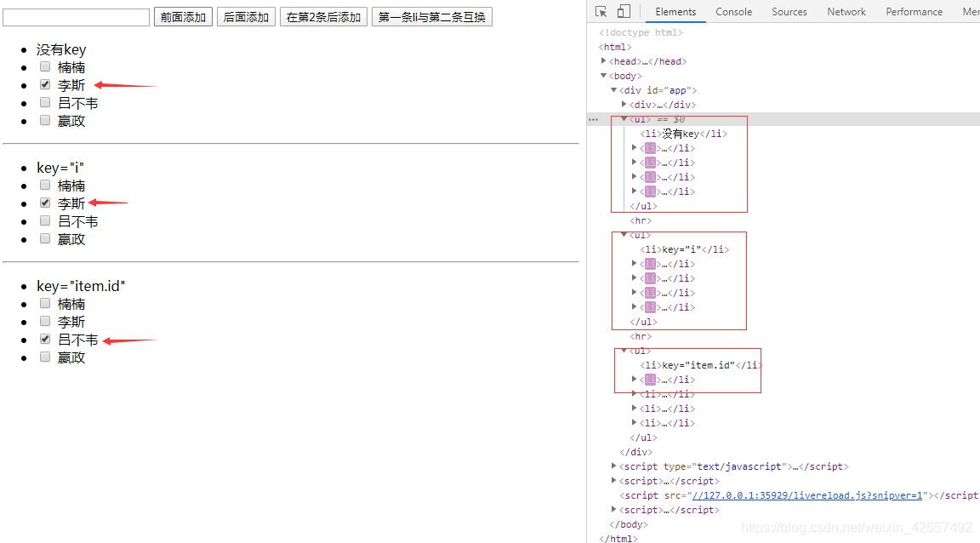Click 第一条li与第二条互换 button
This screenshot has height=543, width=980.
pos(432,17)
